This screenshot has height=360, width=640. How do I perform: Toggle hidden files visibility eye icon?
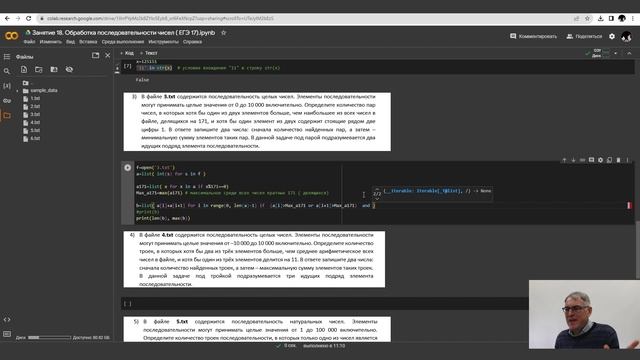click(69, 70)
